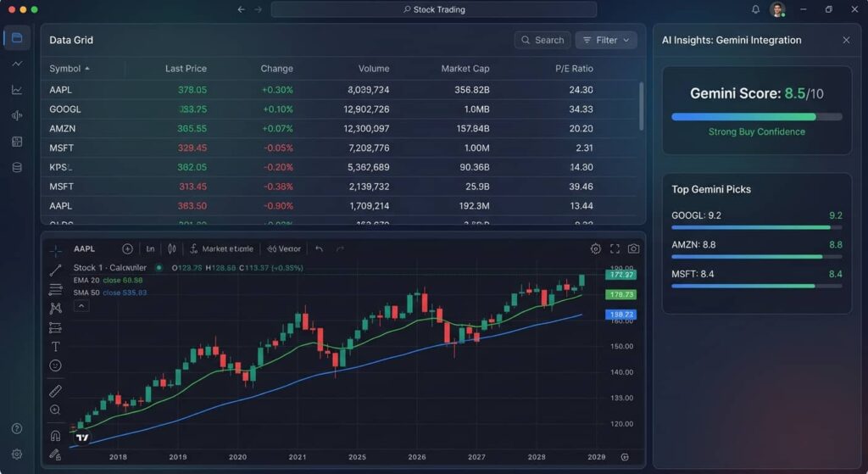Select the trend line drawing tool

(x=55, y=270)
